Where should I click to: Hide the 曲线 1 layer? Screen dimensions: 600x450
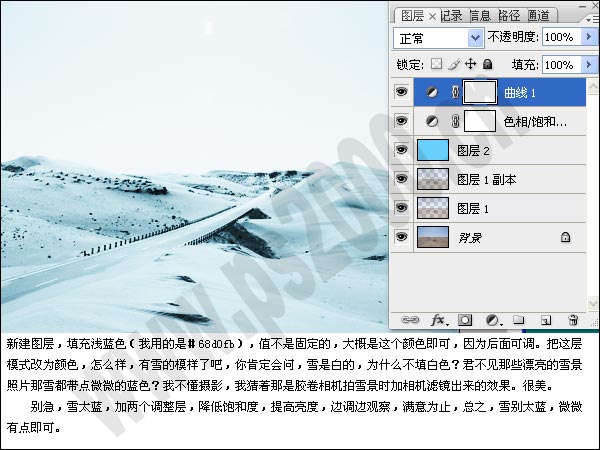(x=402, y=92)
